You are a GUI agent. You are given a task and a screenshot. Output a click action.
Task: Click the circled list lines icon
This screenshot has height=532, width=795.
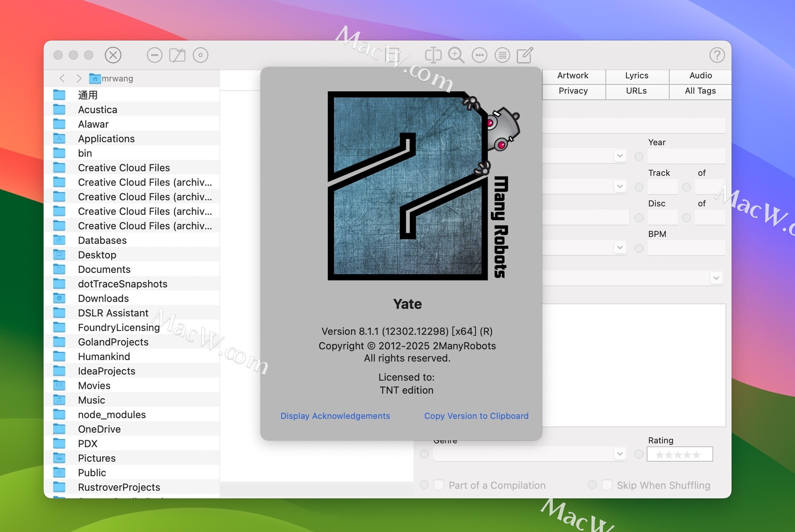[502, 55]
